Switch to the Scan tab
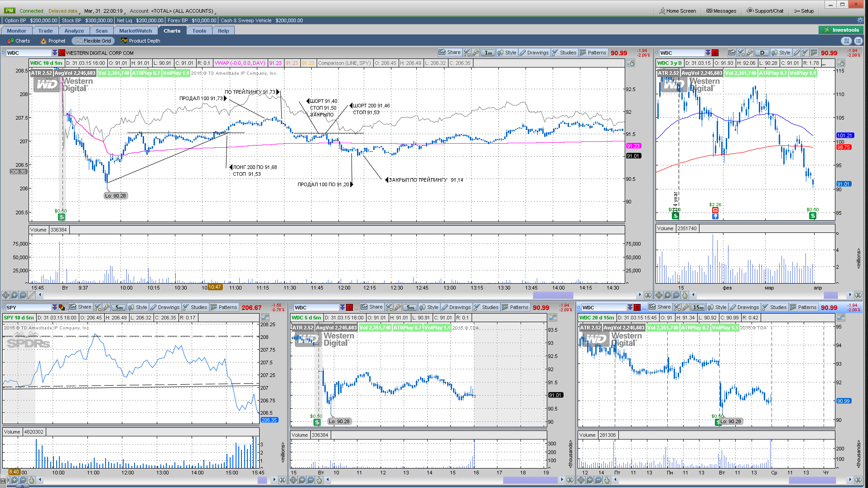 [x=101, y=31]
